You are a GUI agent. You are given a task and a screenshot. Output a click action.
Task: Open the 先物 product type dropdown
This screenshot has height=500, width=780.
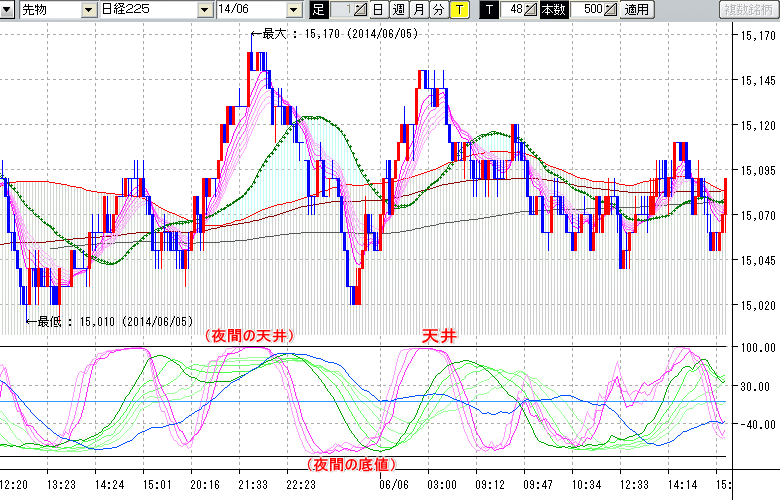80,10
